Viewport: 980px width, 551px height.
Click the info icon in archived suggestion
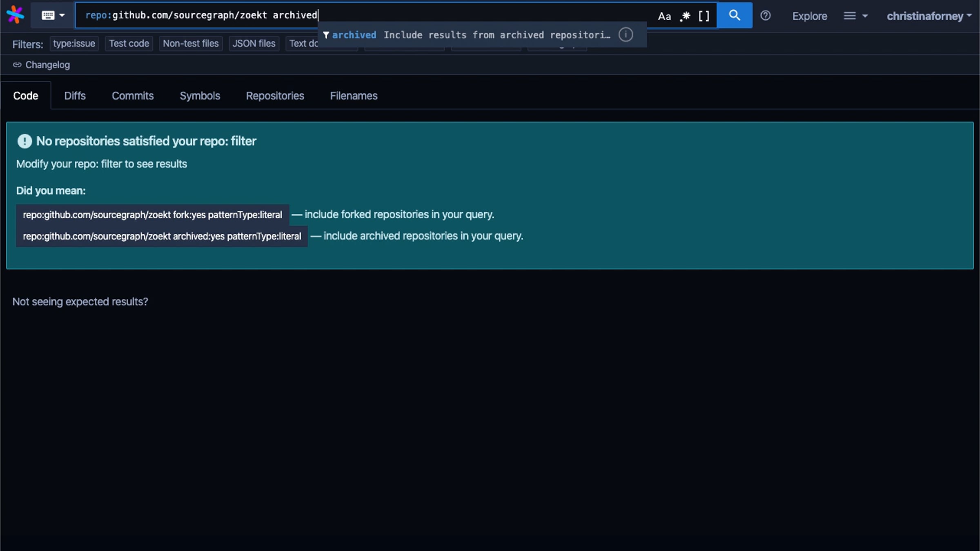[x=626, y=35]
